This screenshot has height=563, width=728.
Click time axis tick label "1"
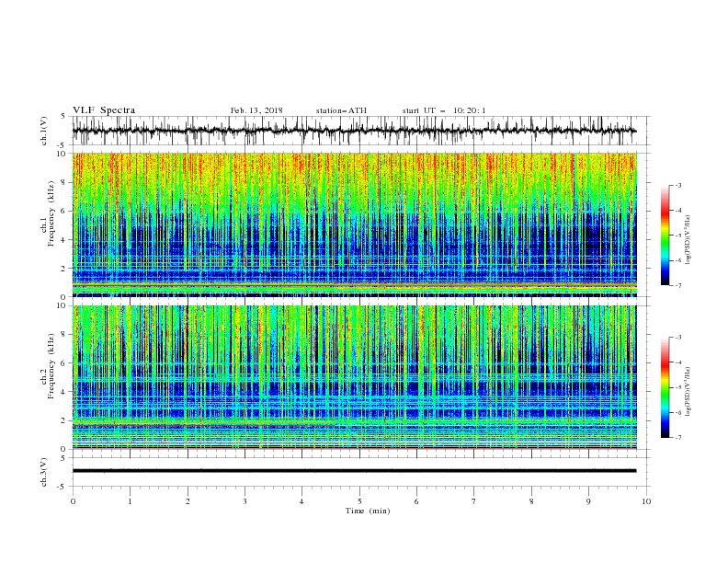tap(130, 501)
